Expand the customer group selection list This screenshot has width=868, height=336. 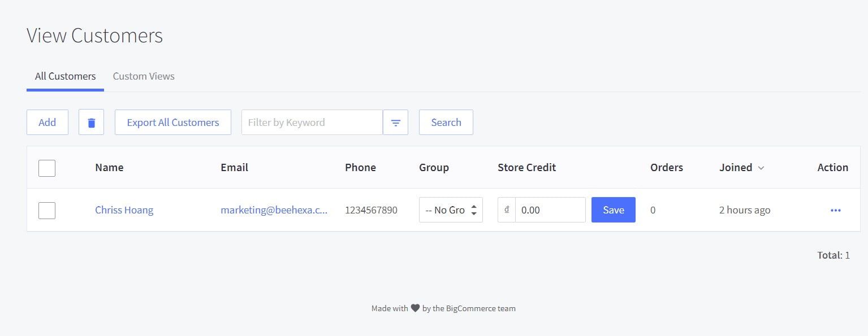[x=447, y=210]
